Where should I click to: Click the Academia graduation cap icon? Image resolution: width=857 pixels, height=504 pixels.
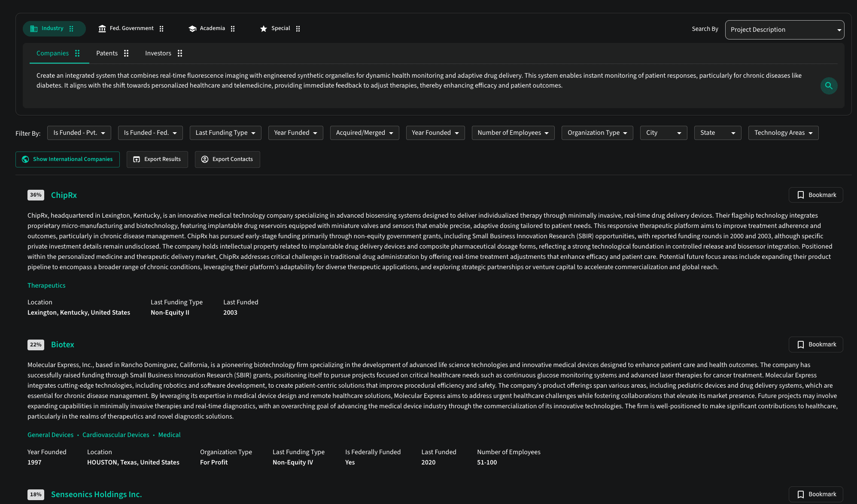pyautogui.click(x=192, y=29)
